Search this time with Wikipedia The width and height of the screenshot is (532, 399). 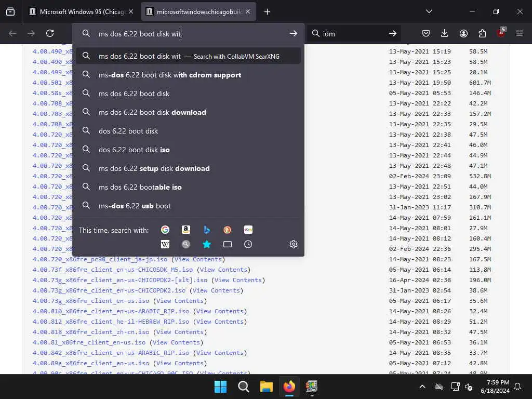165,244
